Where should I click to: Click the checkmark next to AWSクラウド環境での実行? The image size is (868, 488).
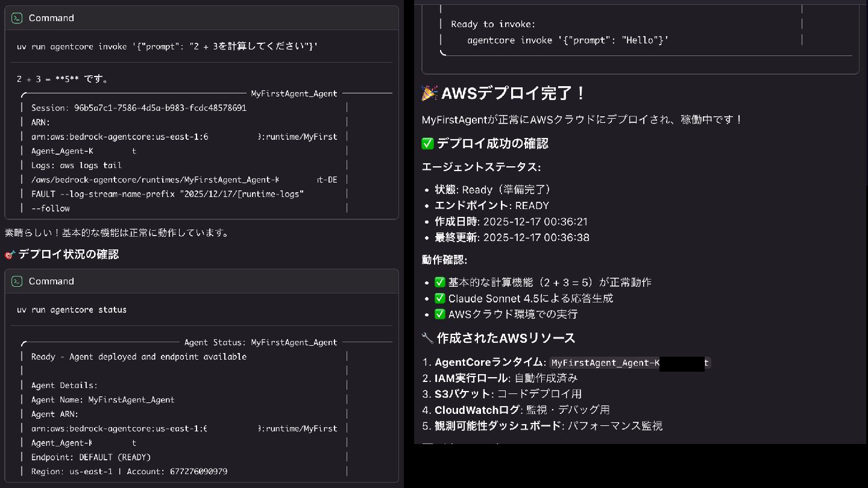click(440, 314)
